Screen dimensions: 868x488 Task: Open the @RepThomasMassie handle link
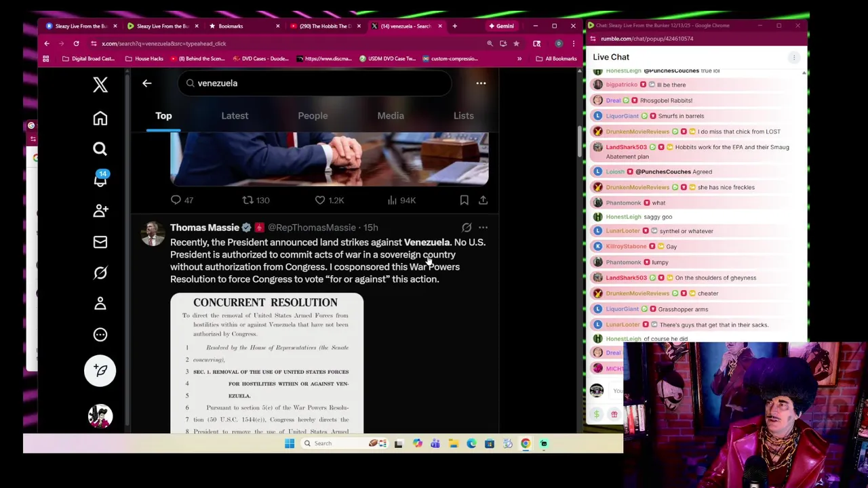coord(312,227)
